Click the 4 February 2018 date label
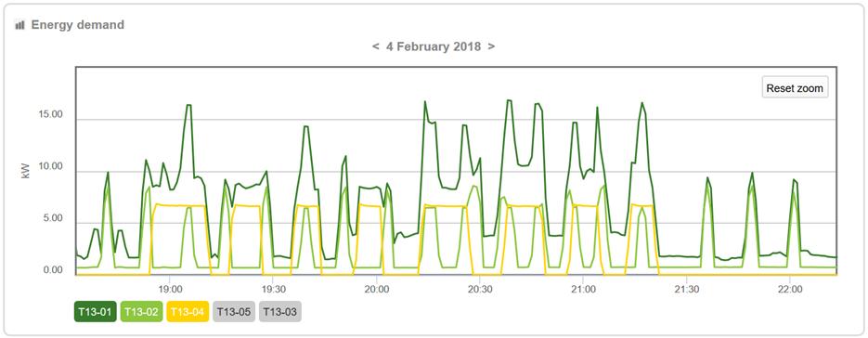This screenshot has width=868, height=338. click(x=434, y=46)
